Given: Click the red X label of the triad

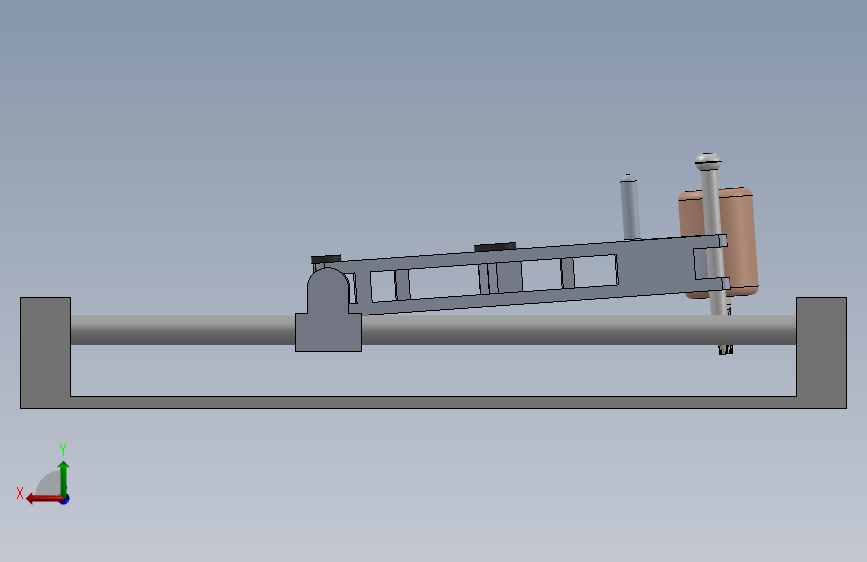Looking at the screenshot, I should [20, 493].
